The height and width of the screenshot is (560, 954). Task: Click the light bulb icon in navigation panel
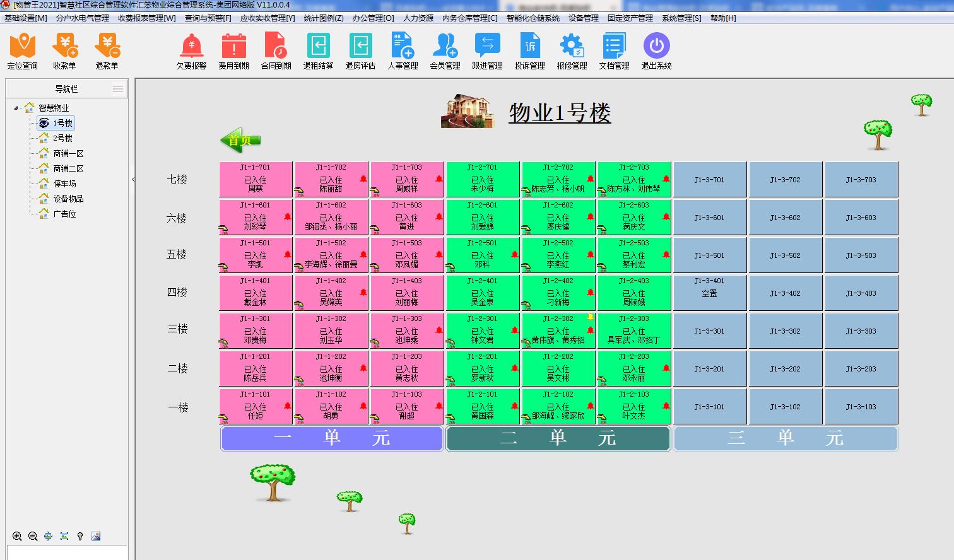coord(80,536)
